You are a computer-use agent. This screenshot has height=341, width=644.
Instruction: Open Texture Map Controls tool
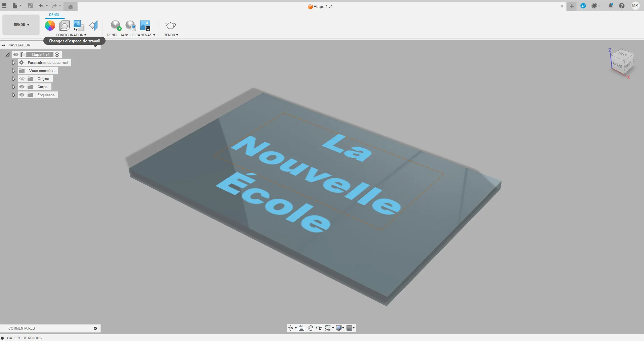click(93, 26)
